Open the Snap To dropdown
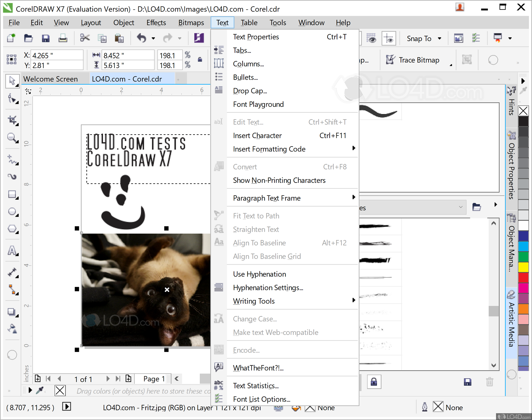 pos(440,38)
